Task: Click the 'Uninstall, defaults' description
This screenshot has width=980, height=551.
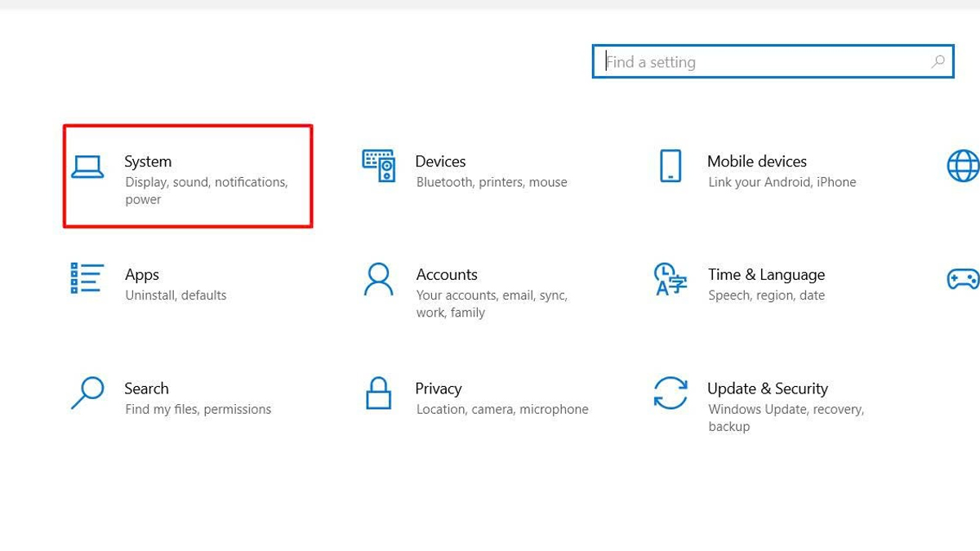Action: (x=176, y=295)
